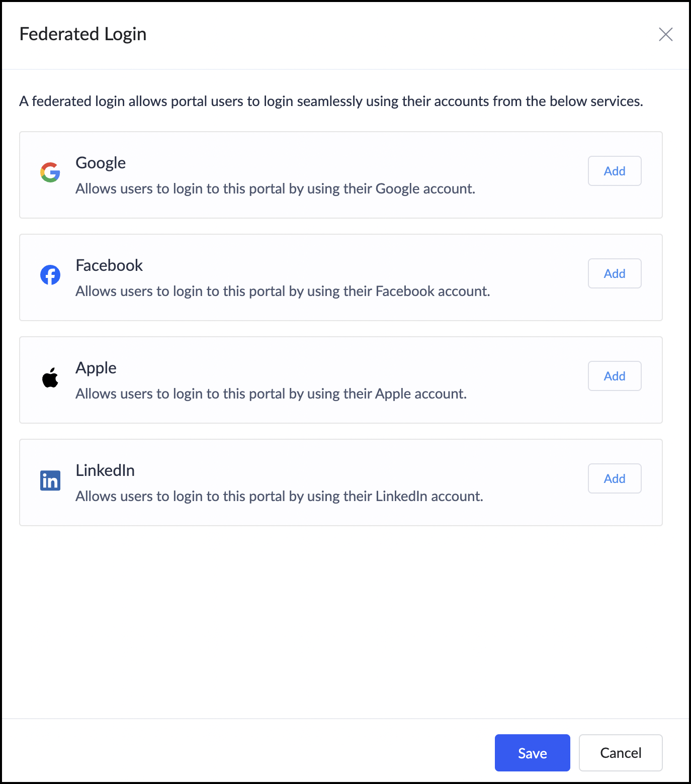The width and height of the screenshot is (691, 784).
Task: Select the Google service title
Action: click(x=101, y=163)
